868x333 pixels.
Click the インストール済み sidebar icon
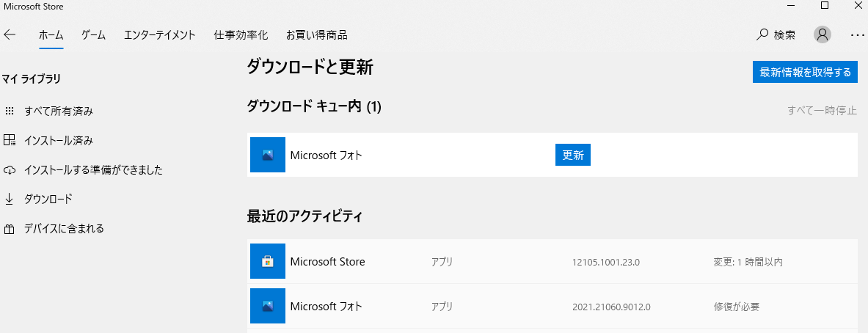click(10, 141)
